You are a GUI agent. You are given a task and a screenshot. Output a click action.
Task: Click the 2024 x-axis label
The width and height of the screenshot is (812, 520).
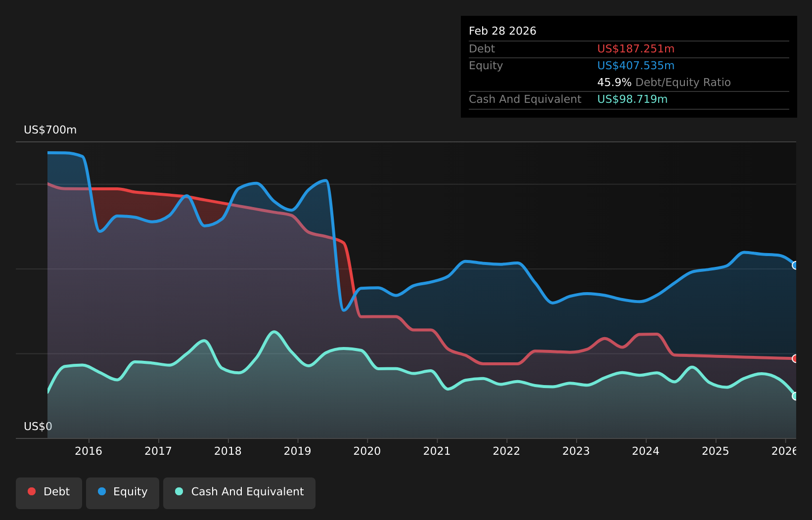[x=646, y=451]
